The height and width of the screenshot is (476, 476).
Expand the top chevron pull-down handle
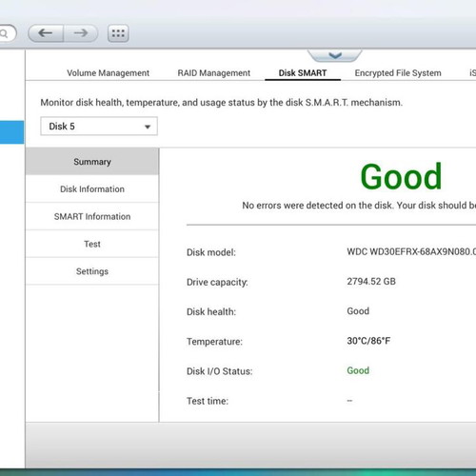tap(335, 55)
